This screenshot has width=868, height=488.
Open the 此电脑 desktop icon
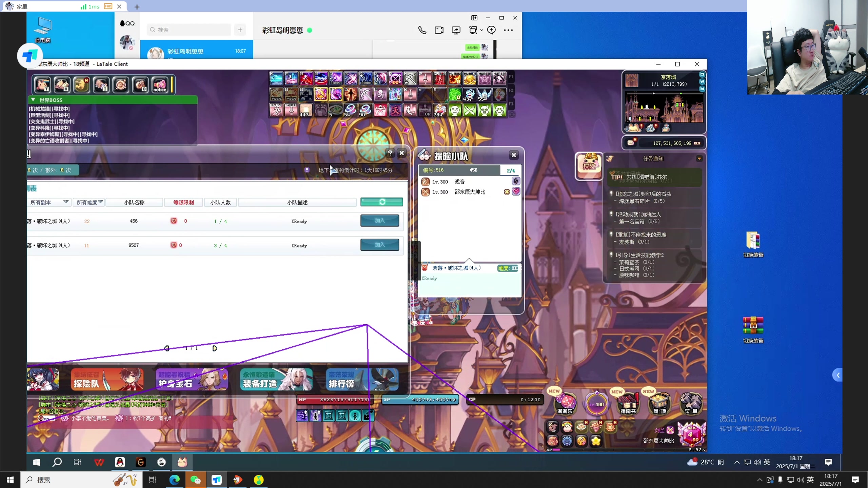(x=43, y=29)
